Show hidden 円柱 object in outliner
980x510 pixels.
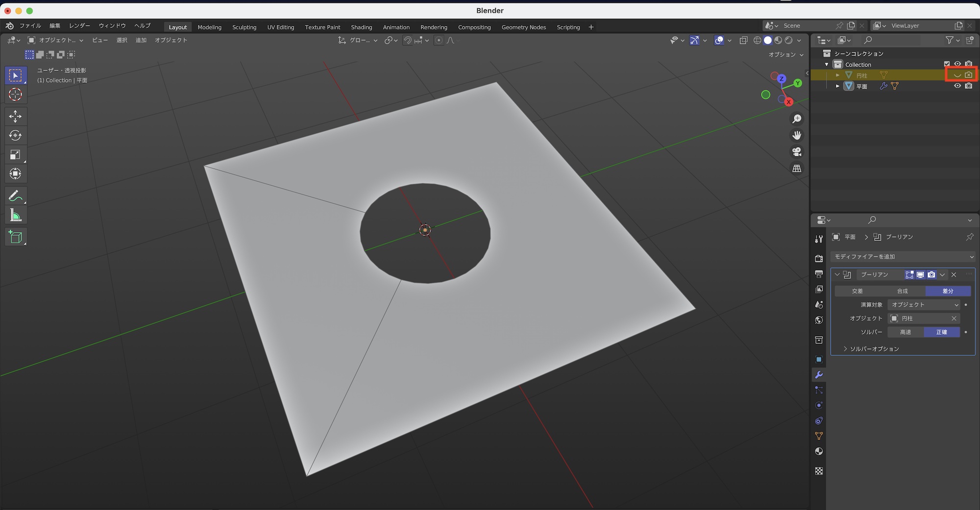(x=957, y=75)
